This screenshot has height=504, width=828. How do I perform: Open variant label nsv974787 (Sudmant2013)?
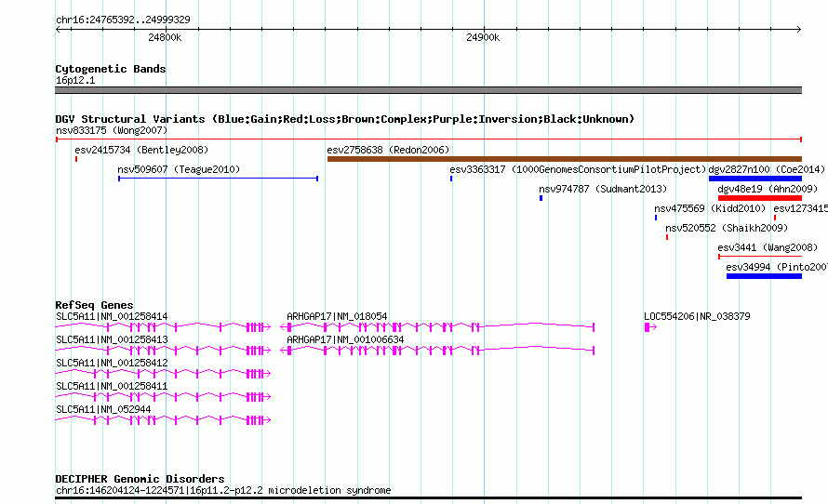603,189
